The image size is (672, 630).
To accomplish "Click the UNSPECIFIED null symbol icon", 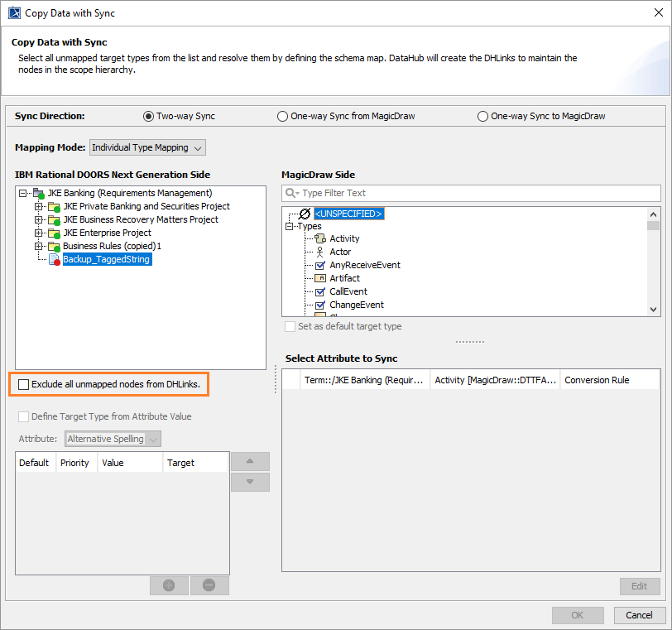I will tap(305, 214).
